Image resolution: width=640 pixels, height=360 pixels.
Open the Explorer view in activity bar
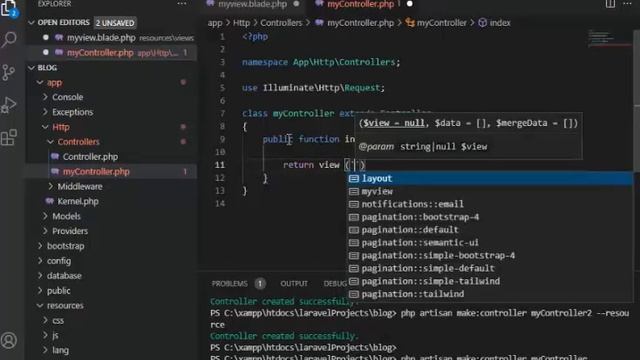point(9,8)
